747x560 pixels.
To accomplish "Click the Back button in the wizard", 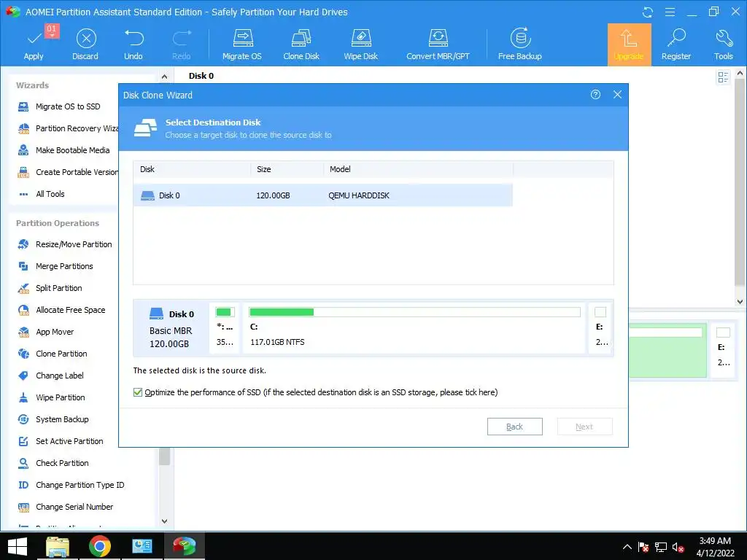I will coord(514,427).
